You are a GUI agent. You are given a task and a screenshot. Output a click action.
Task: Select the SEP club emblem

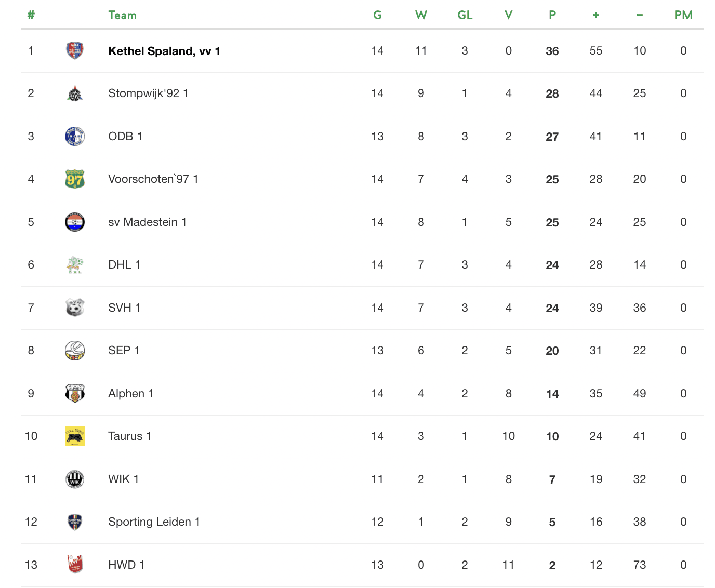coord(75,351)
